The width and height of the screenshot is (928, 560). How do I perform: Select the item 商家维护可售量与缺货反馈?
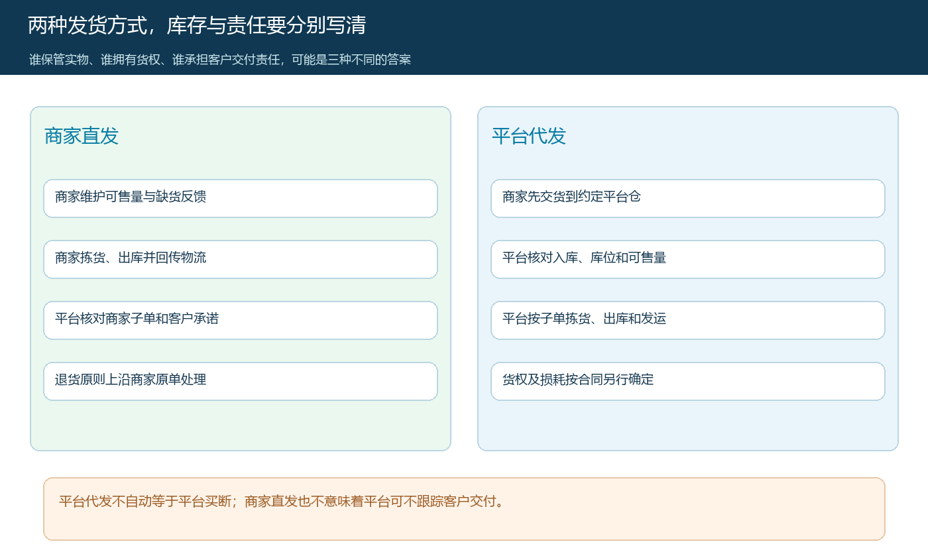point(241,198)
